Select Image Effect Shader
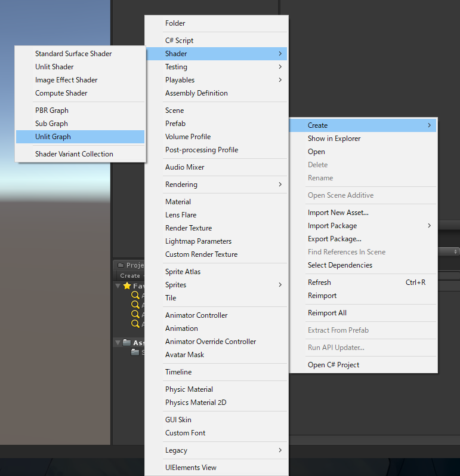The height and width of the screenshot is (476, 460). point(80,80)
